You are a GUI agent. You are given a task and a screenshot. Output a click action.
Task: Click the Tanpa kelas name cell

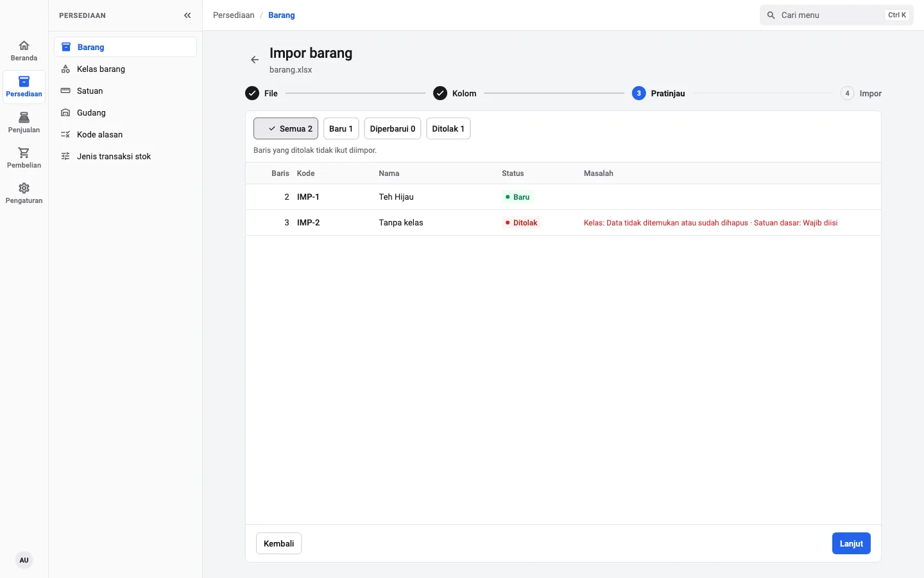click(x=401, y=223)
